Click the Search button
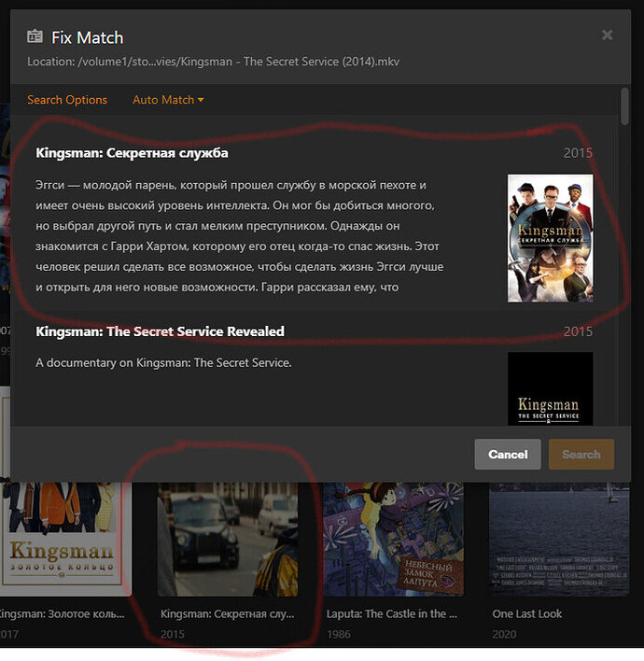644x661 pixels. tap(581, 454)
